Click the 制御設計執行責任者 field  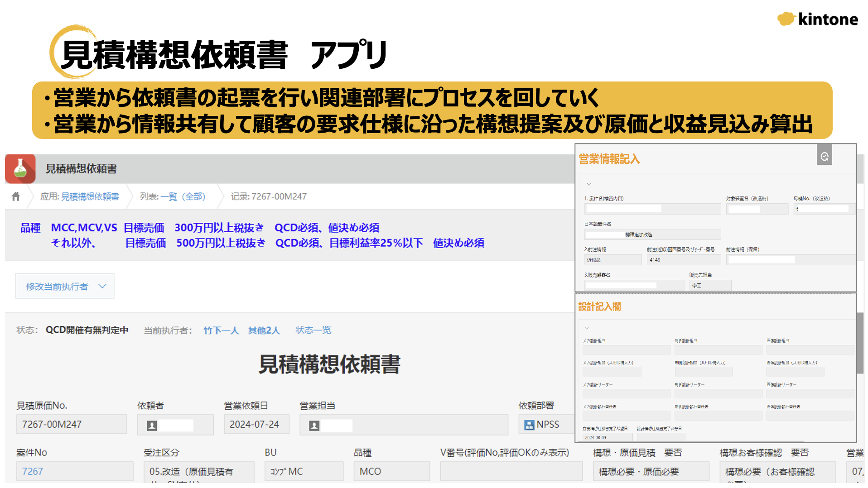pyautogui.click(x=718, y=416)
